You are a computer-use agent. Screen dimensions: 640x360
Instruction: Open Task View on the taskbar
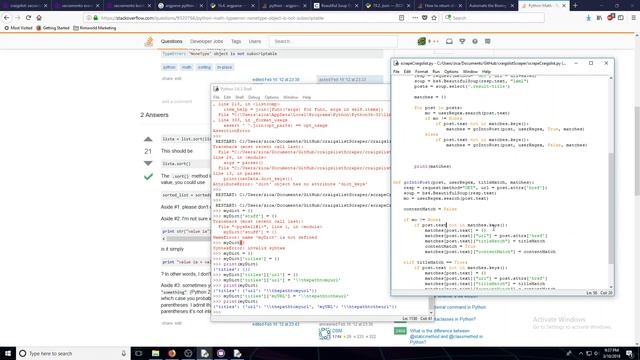(x=138, y=353)
